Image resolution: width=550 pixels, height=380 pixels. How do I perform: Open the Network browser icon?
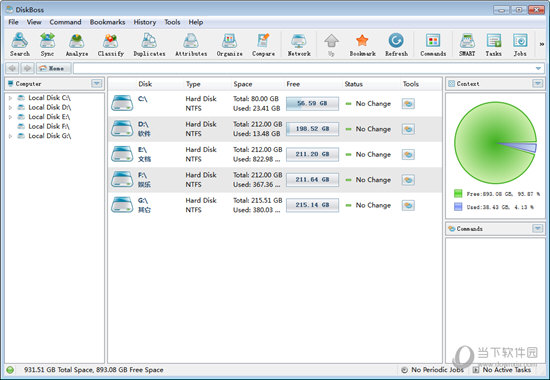(299, 45)
